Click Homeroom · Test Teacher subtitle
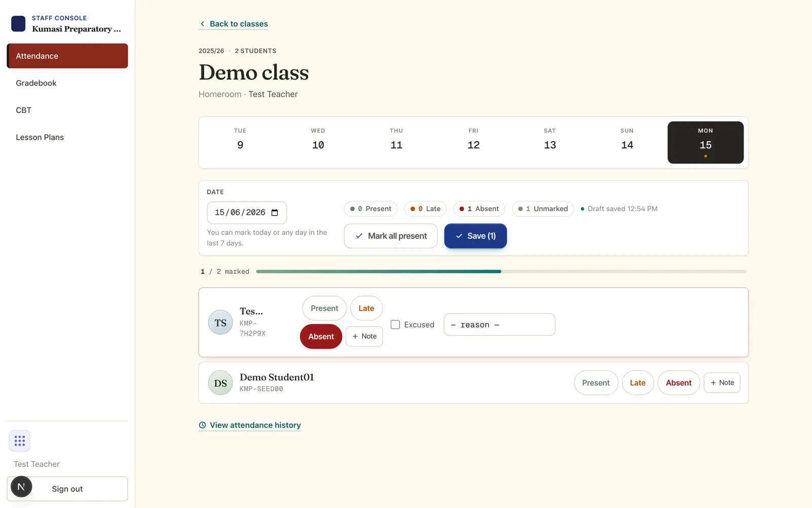812x508 pixels. [x=248, y=94]
